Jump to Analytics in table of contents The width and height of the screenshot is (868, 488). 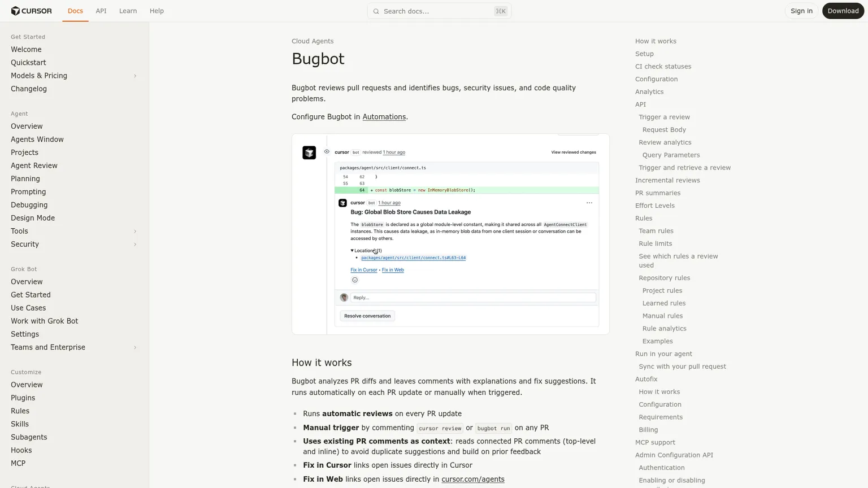[x=649, y=92]
